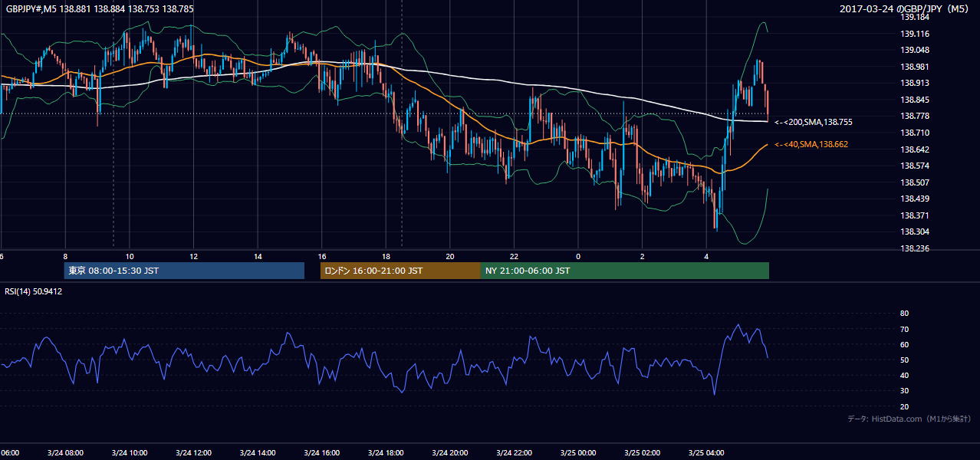Click hour label 12 under the price chart
Screen dimensions: 980x460
tap(193, 256)
